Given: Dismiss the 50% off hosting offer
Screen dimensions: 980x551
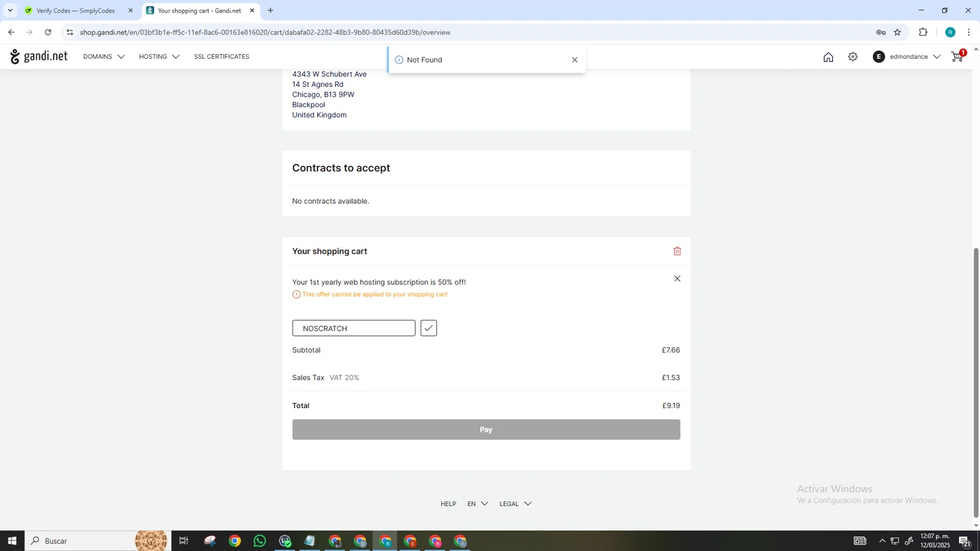Looking at the screenshot, I should 677,279.
